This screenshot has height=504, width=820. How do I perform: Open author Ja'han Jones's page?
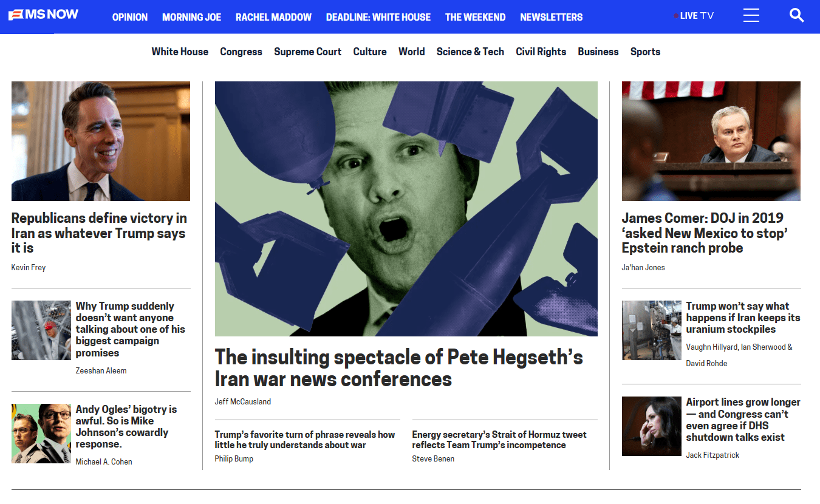[643, 267]
